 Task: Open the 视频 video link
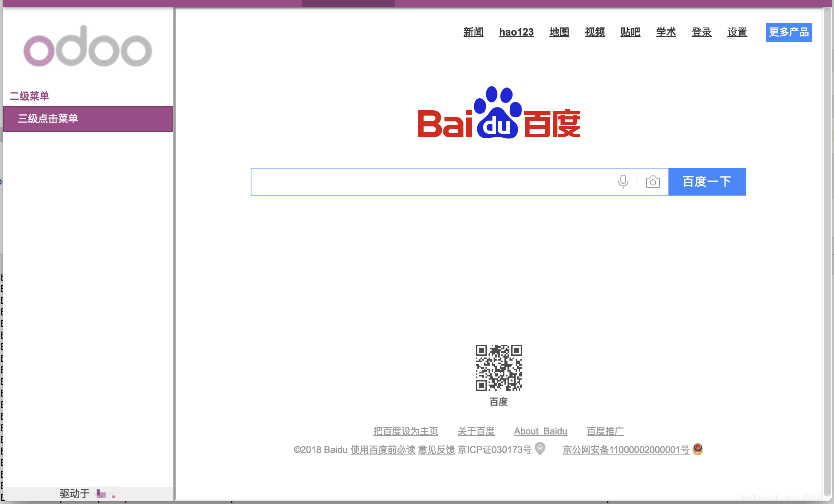(x=595, y=32)
